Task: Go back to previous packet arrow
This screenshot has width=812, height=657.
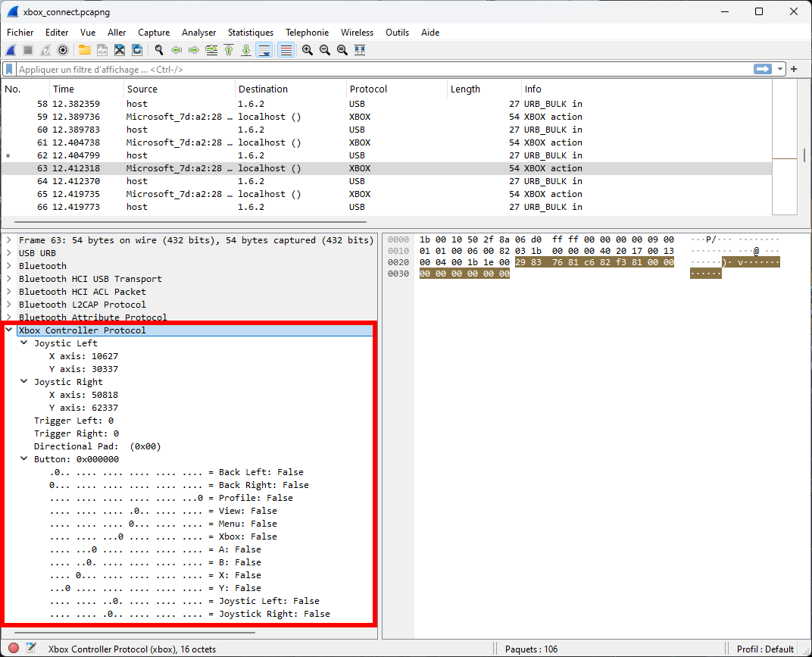Action: pos(176,50)
